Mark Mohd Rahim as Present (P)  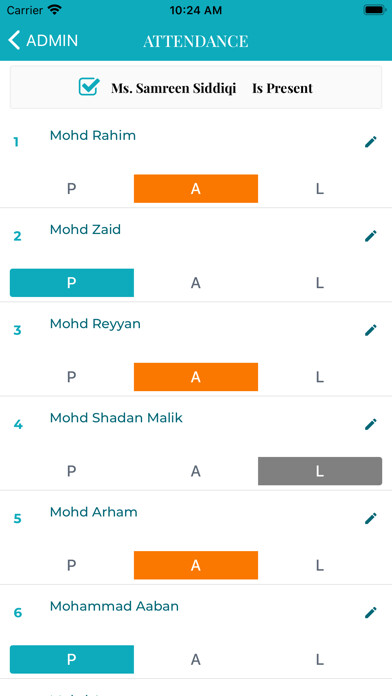[71, 189]
